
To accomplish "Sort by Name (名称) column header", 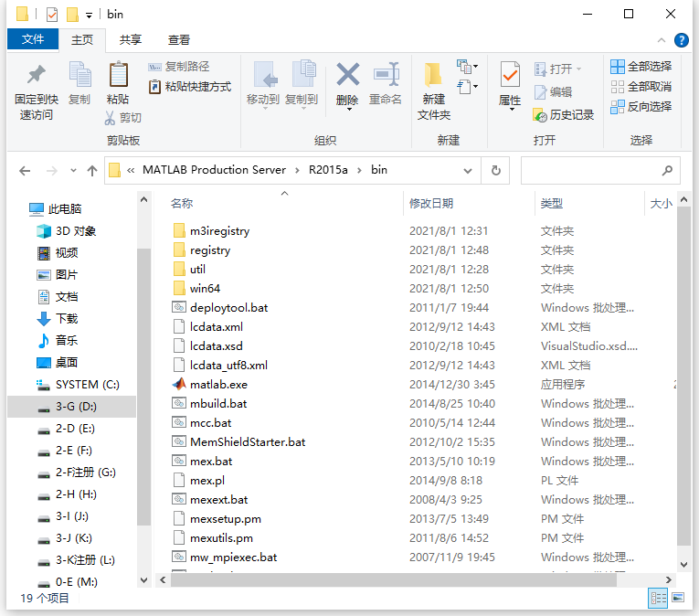I will 182,204.
